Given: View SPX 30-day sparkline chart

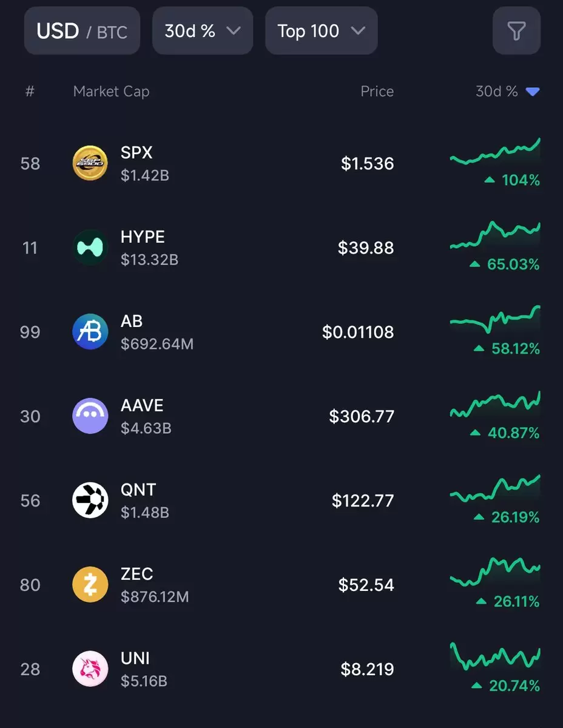Looking at the screenshot, I should pyautogui.click(x=495, y=152).
